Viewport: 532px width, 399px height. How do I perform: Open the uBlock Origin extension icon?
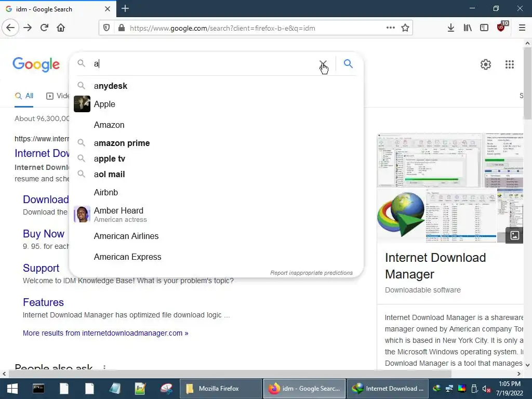(x=501, y=27)
